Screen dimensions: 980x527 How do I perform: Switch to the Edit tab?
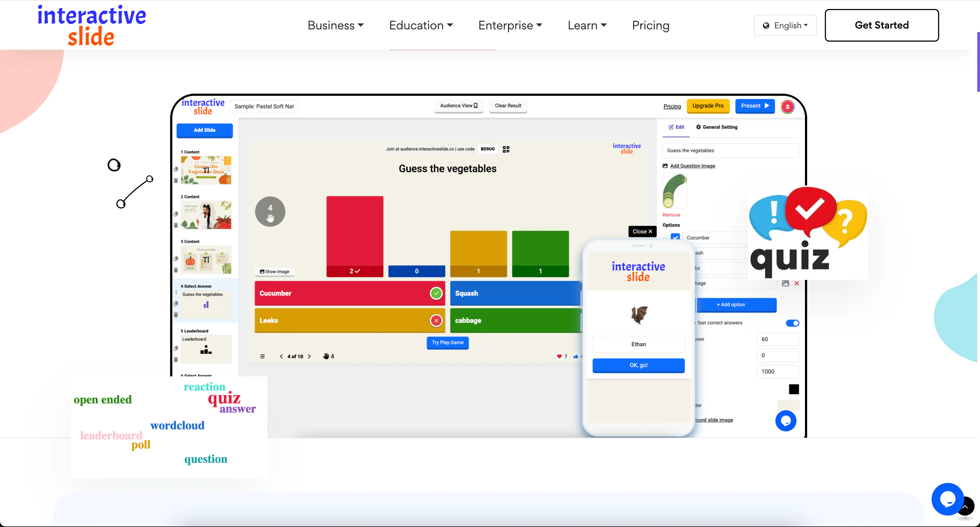[x=676, y=127]
